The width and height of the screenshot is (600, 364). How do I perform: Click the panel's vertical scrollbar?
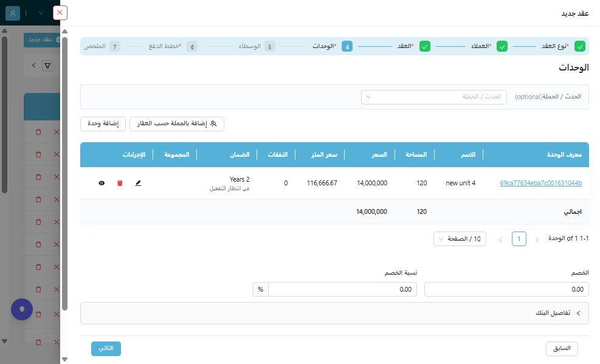click(x=64, y=174)
